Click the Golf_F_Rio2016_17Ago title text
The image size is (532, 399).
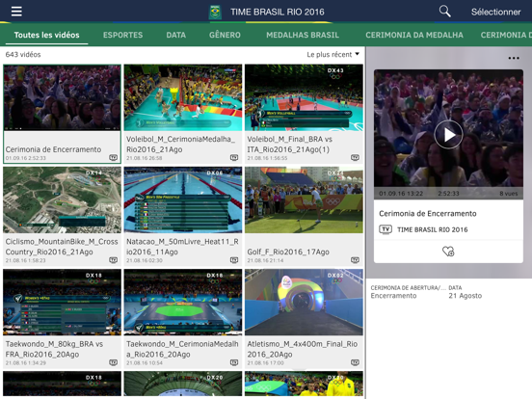coord(288,252)
